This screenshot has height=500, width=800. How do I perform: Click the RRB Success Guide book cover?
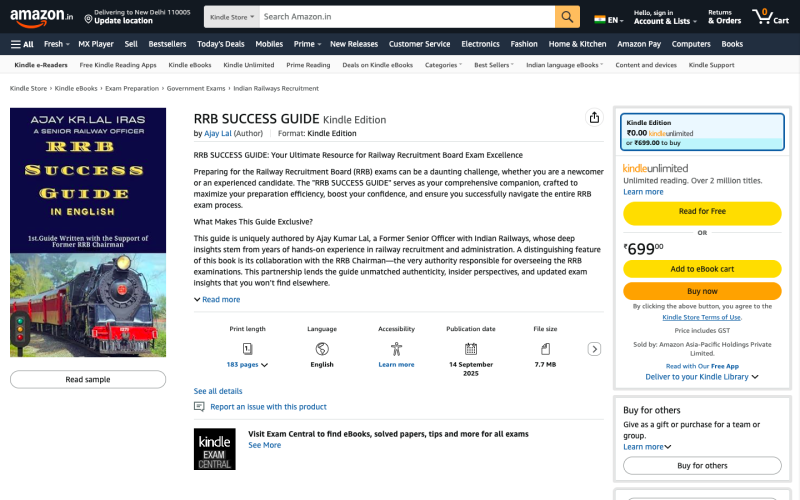pyautogui.click(x=88, y=232)
